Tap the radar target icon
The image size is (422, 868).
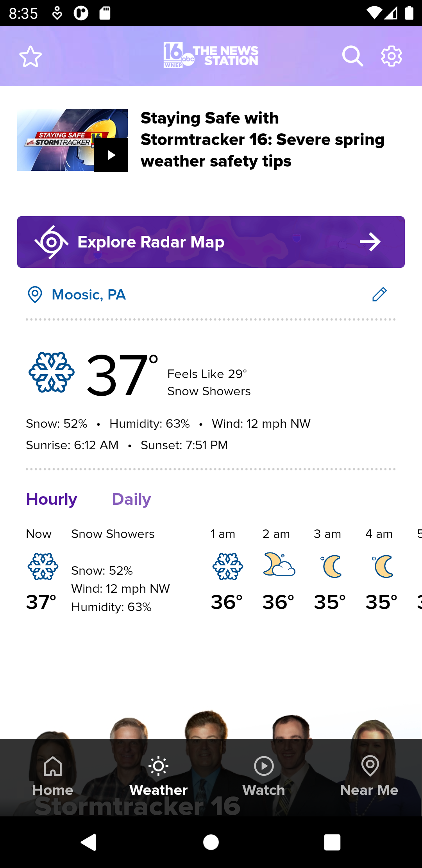point(52,242)
